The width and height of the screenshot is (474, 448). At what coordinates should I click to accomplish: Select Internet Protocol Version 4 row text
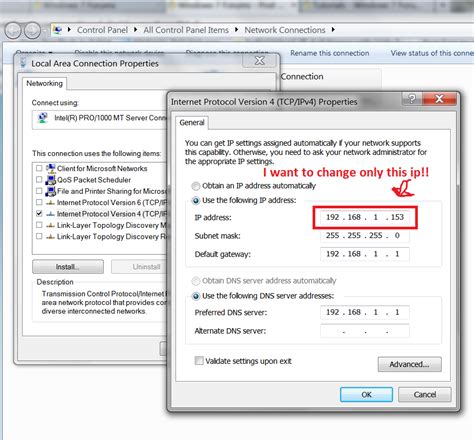tap(112, 214)
